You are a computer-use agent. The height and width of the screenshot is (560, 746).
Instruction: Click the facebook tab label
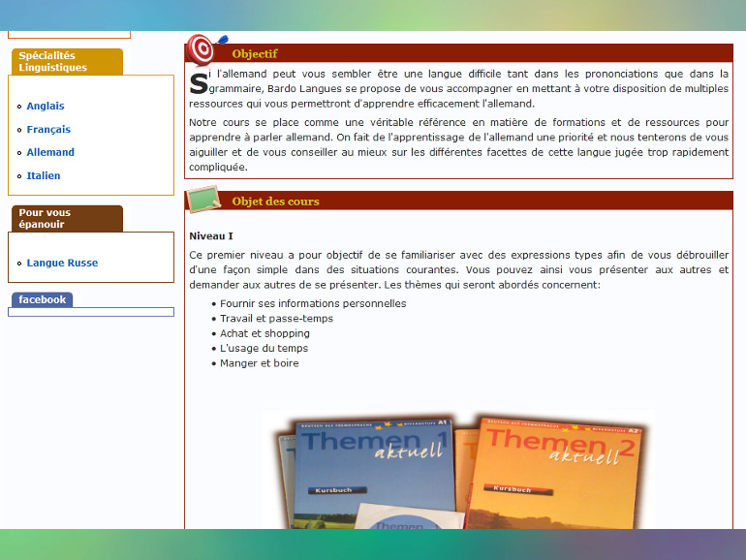pos(43,299)
